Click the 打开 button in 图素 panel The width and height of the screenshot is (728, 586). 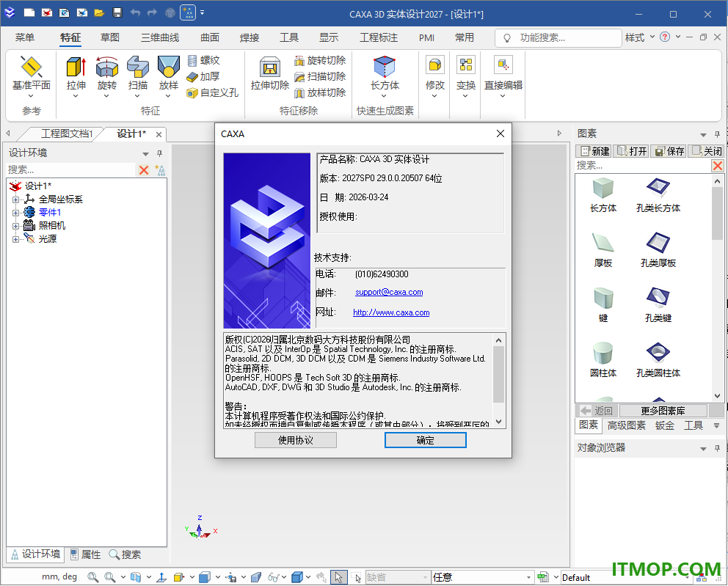coord(631,151)
